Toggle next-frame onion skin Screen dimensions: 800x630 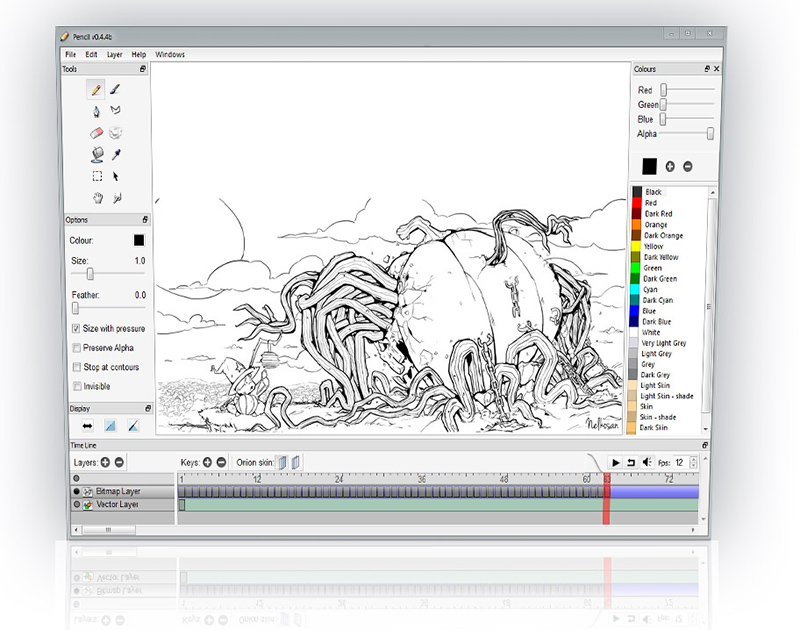[x=295, y=463]
